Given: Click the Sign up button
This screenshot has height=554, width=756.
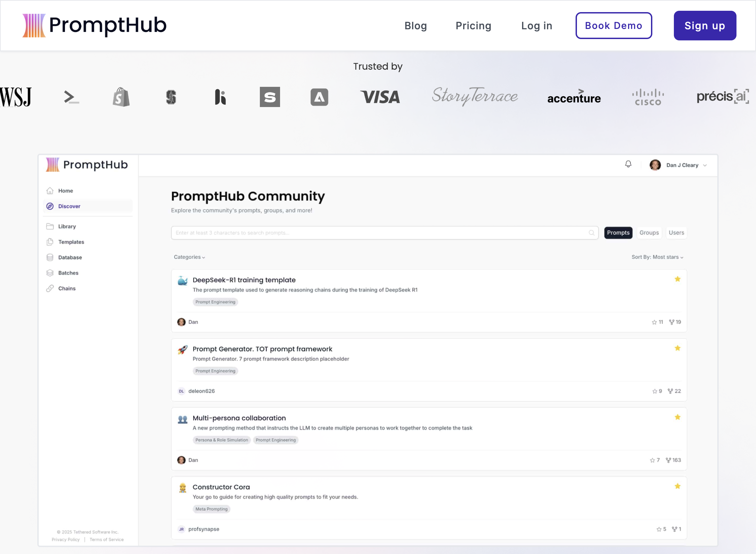Looking at the screenshot, I should tap(705, 26).
